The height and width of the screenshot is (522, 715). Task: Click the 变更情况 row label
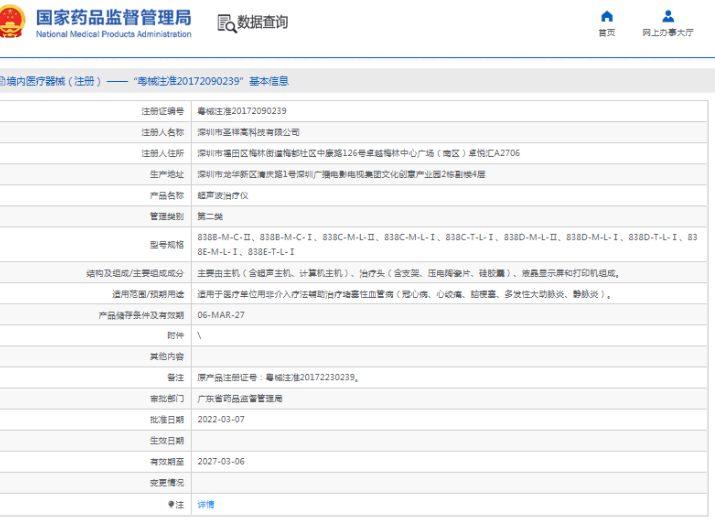pyautogui.click(x=167, y=482)
